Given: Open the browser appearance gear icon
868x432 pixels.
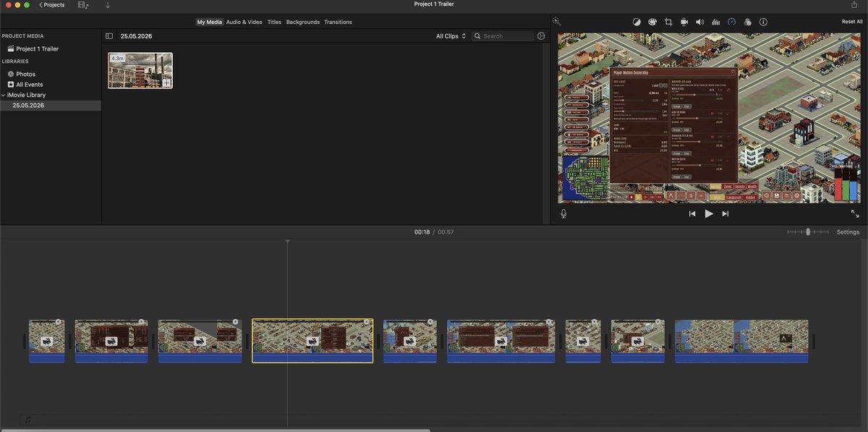Looking at the screenshot, I should 541,35.
